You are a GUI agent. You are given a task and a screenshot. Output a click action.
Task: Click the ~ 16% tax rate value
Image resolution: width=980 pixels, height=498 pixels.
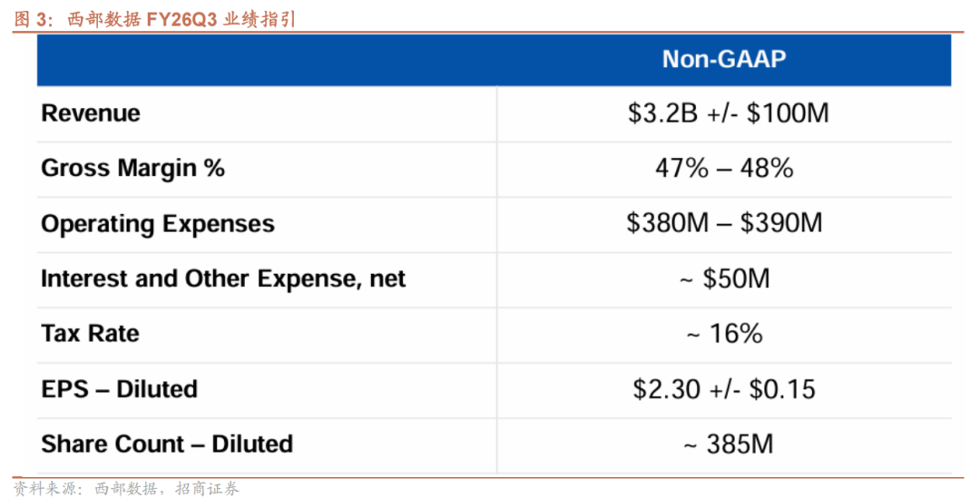(724, 334)
